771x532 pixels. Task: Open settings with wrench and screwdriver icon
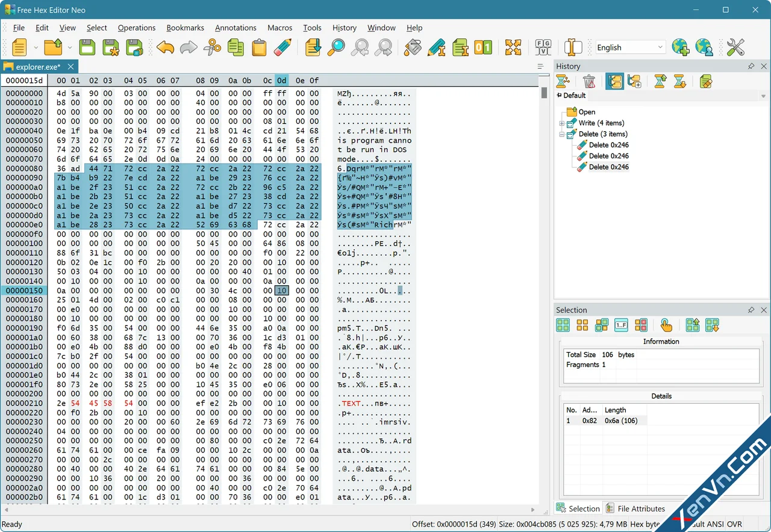(735, 47)
